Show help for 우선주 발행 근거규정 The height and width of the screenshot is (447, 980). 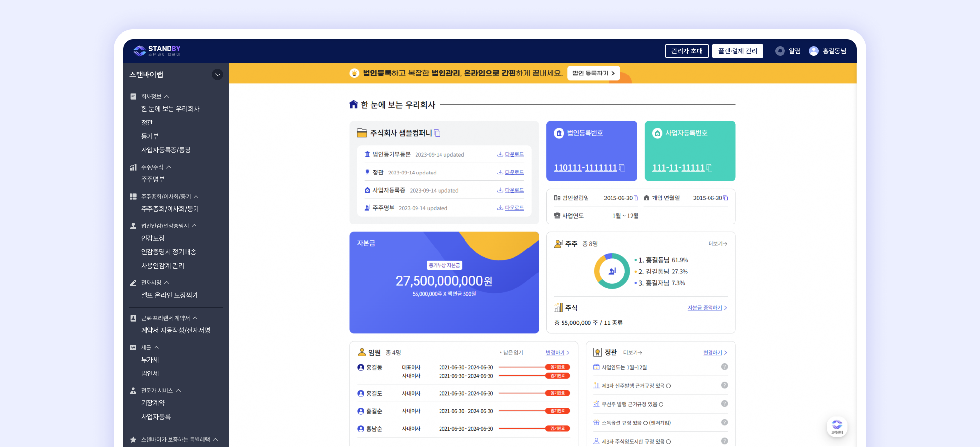pos(724,404)
